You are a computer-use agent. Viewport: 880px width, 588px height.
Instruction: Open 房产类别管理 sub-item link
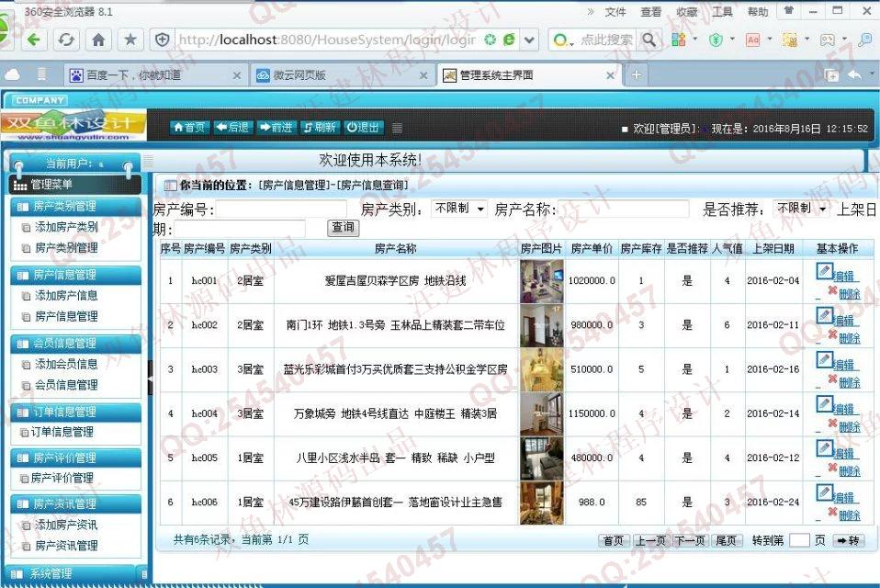[66, 248]
